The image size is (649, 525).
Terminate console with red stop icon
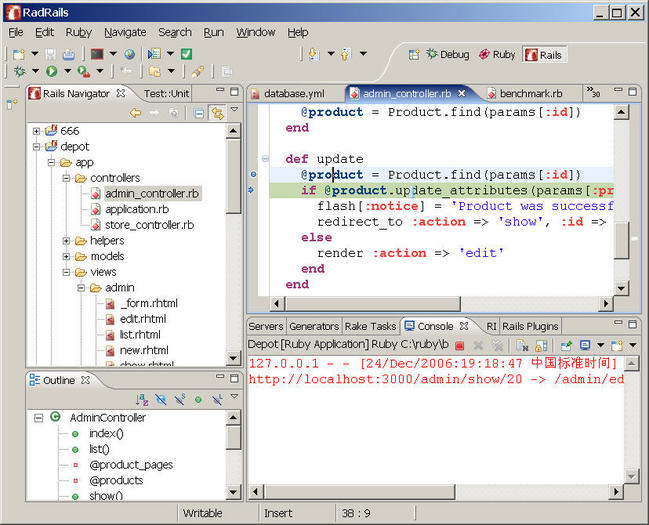tap(459, 345)
